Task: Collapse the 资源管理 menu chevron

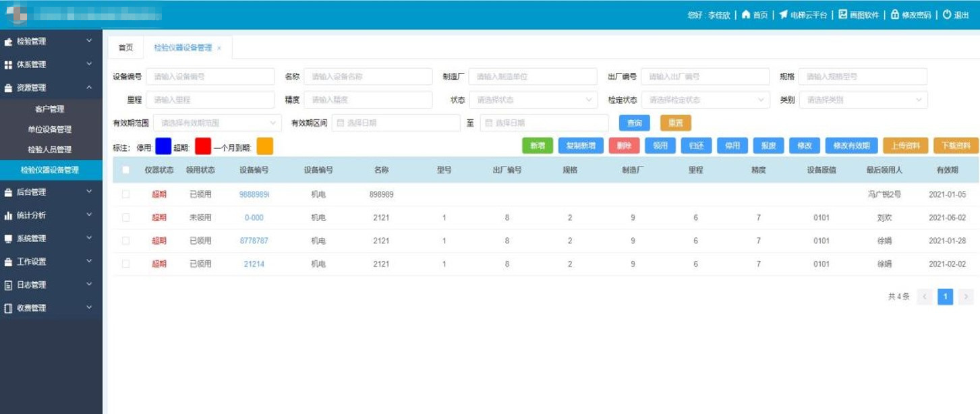Action: click(x=89, y=88)
